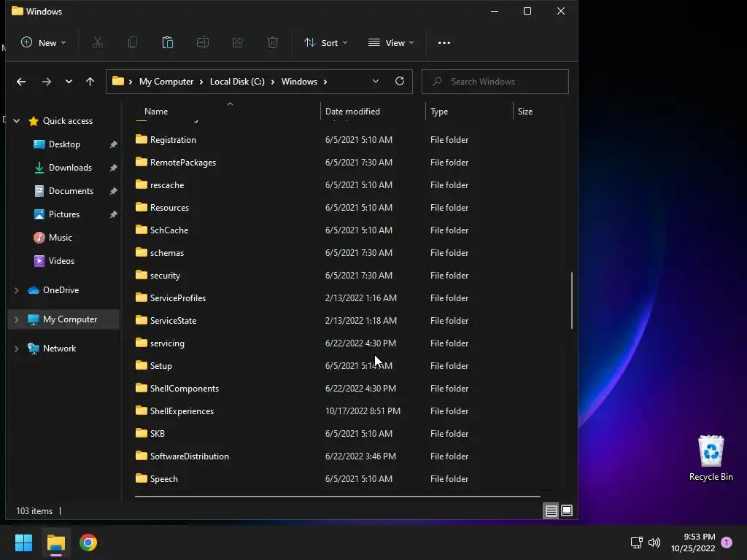Click the Delete trash can icon
Viewport: 747px width, 560px height.
(x=273, y=42)
